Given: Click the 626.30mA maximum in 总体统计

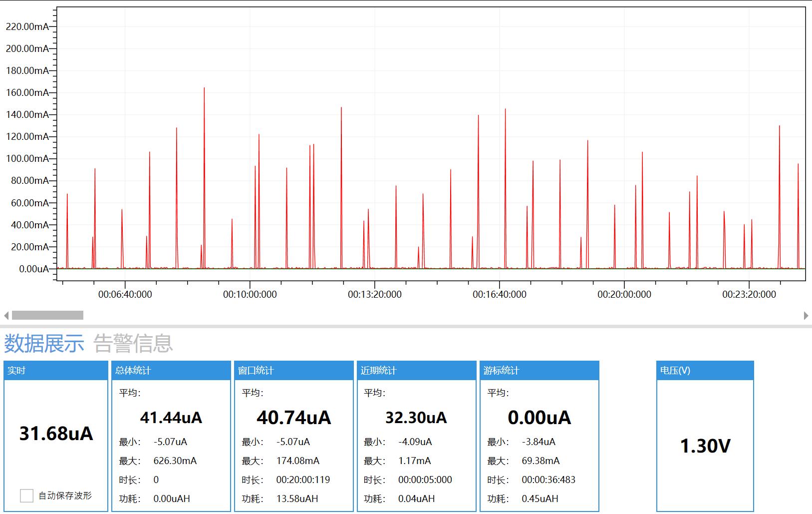Looking at the screenshot, I should tap(175, 461).
